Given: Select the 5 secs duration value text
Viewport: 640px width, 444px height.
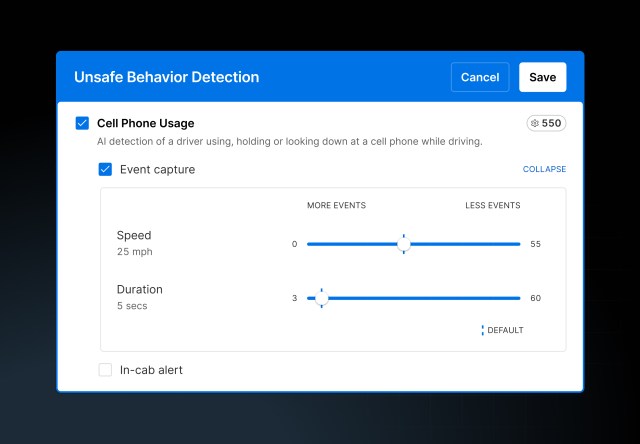Looking at the screenshot, I should pyautogui.click(x=132, y=306).
